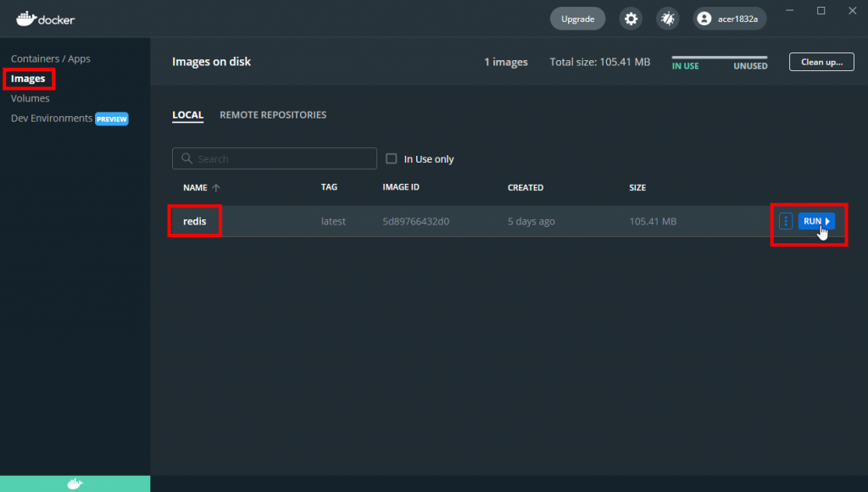
Task: Open three-dot menu for redis image
Action: tap(786, 221)
